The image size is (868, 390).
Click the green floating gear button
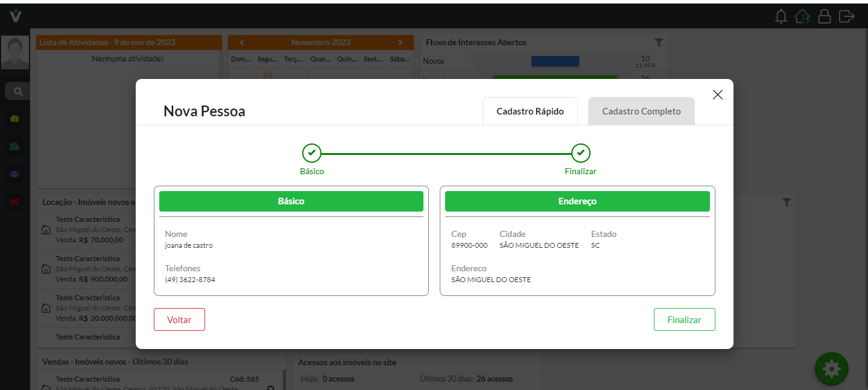tap(831, 368)
